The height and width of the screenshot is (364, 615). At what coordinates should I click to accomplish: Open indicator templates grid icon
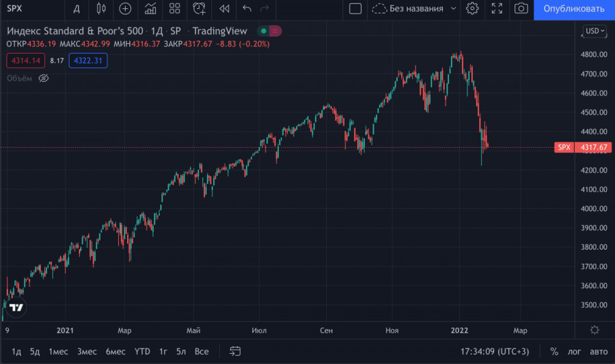coord(174,9)
